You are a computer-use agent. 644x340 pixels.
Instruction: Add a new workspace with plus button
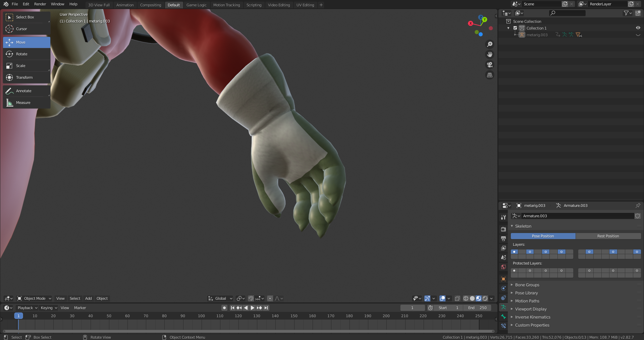[x=321, y=5]
